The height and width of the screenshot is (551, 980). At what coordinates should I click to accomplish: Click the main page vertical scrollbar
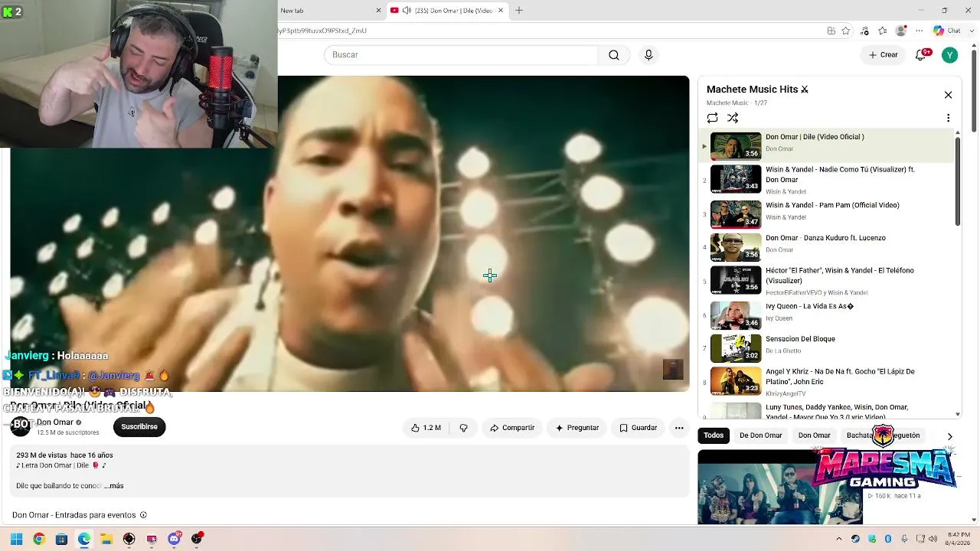tap(974, 92)
